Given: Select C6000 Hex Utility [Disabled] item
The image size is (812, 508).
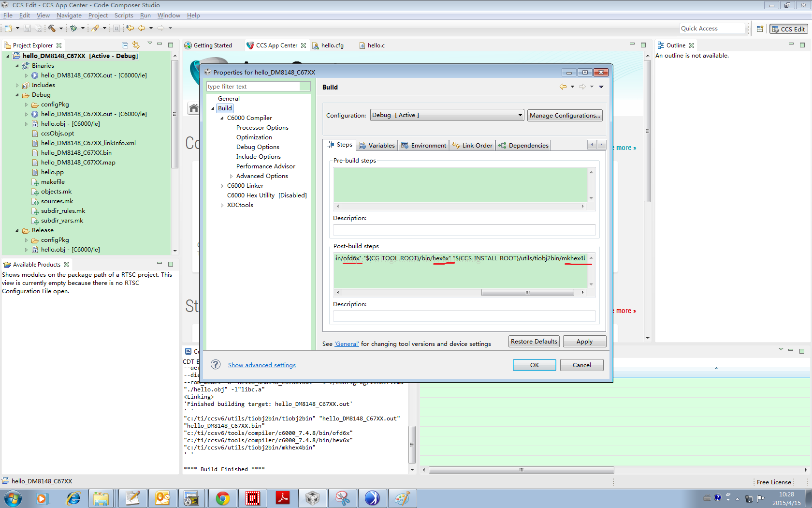Looking at the screenshot, I should click(267, 195).
